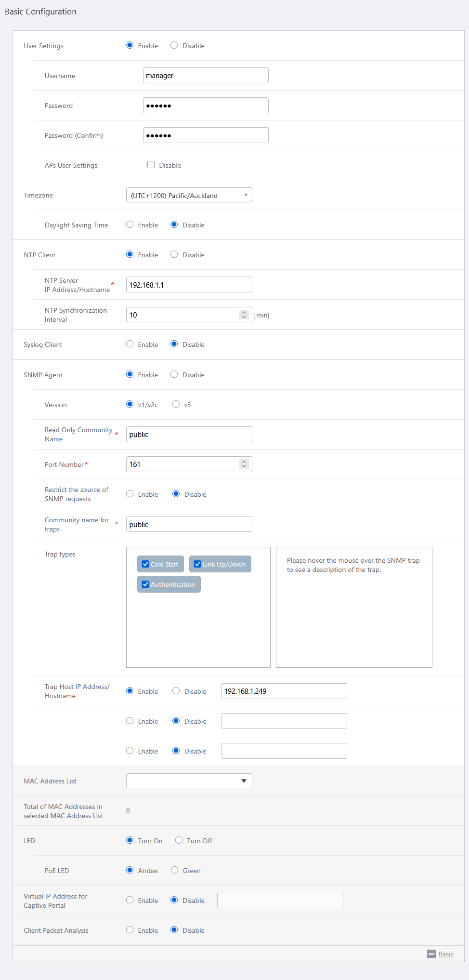Image resolution: width=469 pixels, height=980 pixels.
Task: Click the NTP Server IP Address field
Action: pos(189,285)
